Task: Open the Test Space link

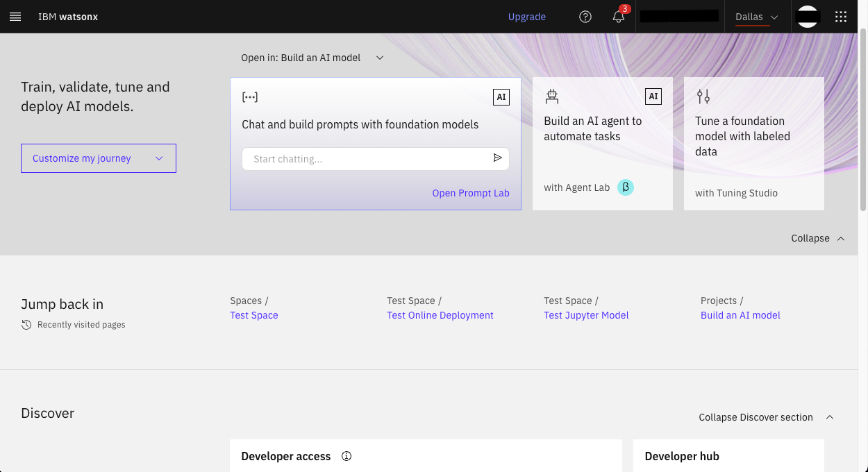Action: [x=254, y=315]
